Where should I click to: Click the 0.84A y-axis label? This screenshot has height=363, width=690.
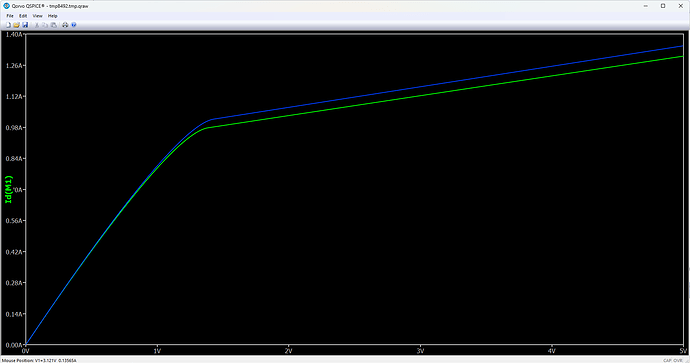coord(14,158)
